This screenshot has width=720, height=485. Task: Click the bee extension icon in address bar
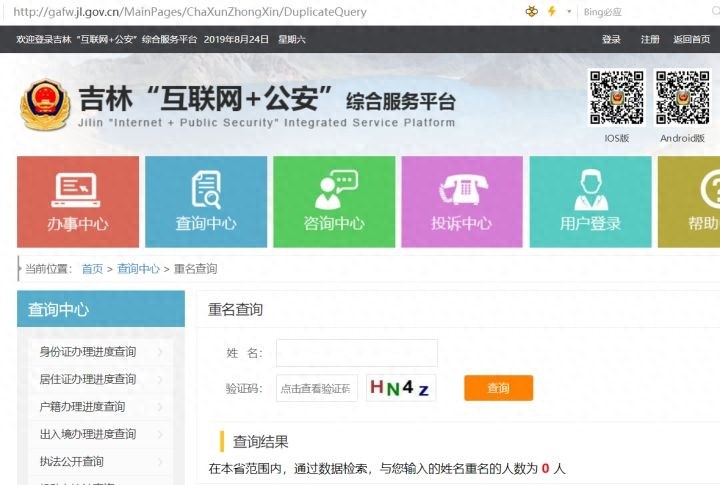pyautogui.click(x=532, y=12)
